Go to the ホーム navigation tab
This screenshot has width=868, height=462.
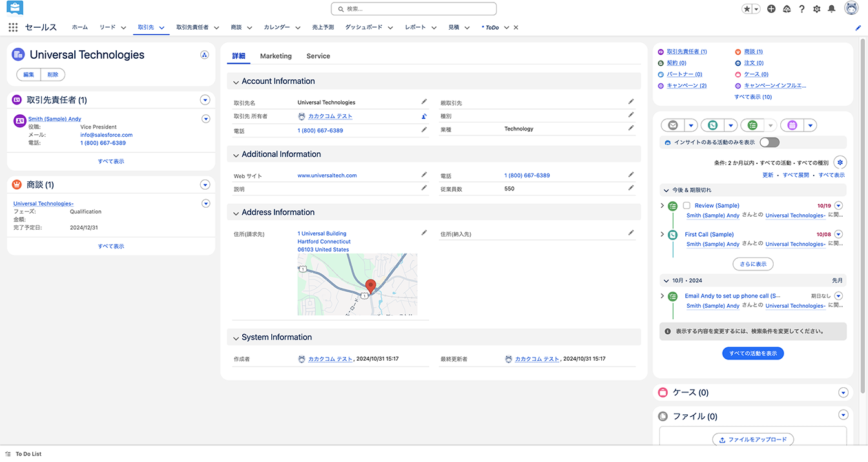80,28
